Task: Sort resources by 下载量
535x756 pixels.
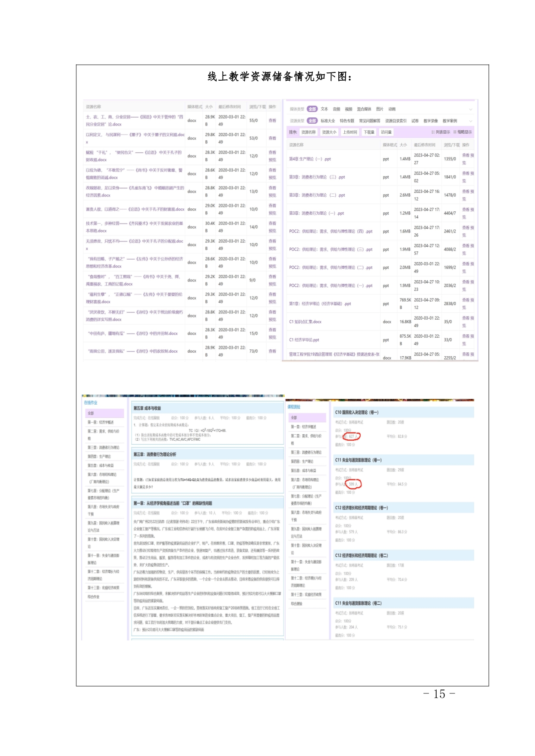Action: 368,132
